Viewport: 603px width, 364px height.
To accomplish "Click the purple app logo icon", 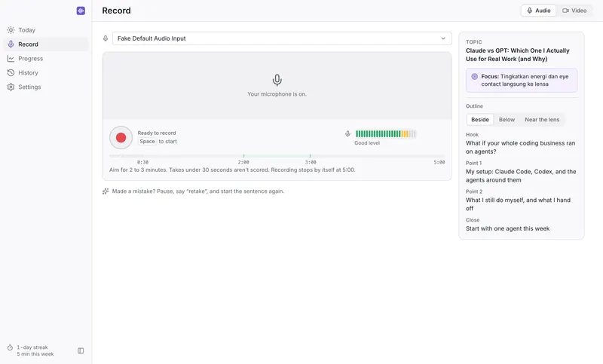I will pyautogui.click(x=81, y=11).
